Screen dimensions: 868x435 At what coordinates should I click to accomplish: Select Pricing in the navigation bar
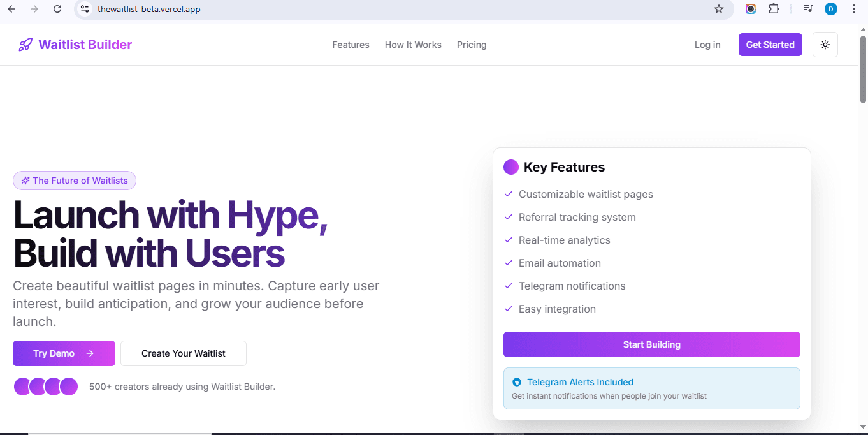click(472, 45)
